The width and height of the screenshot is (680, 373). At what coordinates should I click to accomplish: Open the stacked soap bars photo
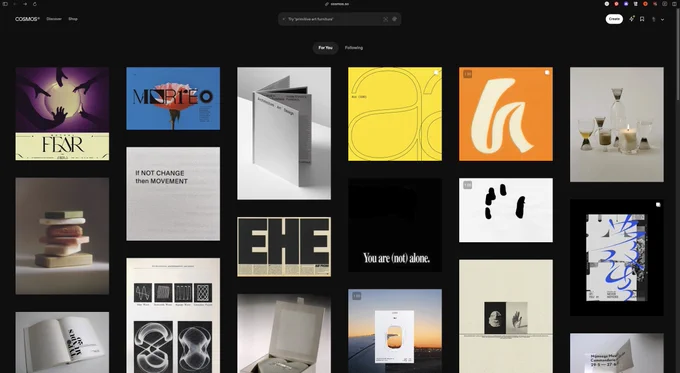pos(62,236)
